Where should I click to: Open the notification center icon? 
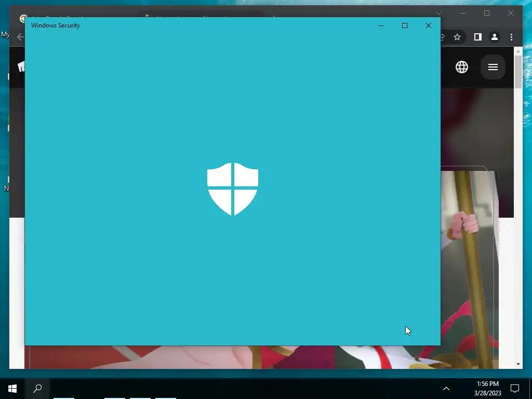click(515, 389)
